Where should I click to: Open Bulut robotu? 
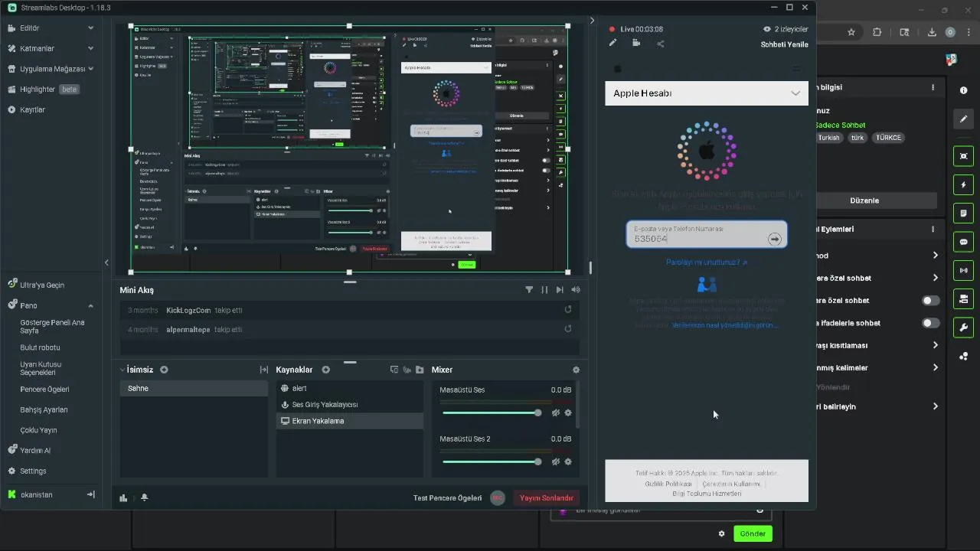pos(40,347)
